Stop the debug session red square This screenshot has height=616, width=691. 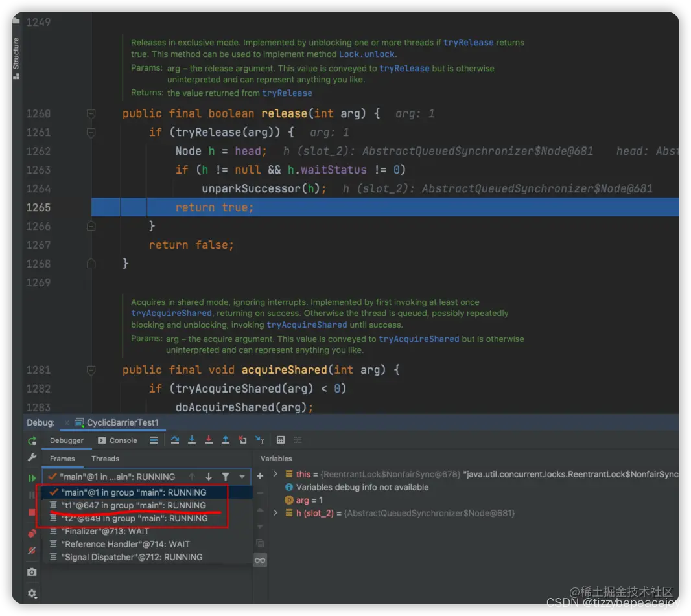[32, 512]
